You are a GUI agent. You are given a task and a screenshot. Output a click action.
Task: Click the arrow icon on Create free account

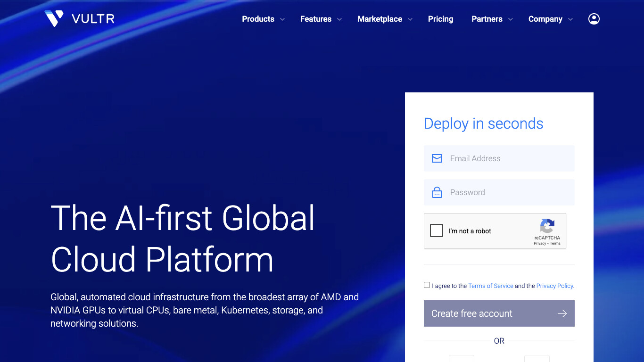[x=562, y=313]
